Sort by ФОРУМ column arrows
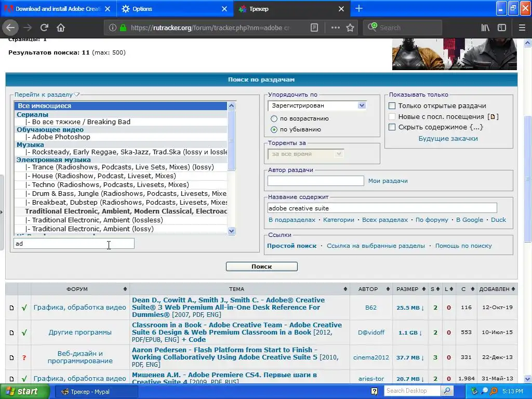 click(125, 289)
